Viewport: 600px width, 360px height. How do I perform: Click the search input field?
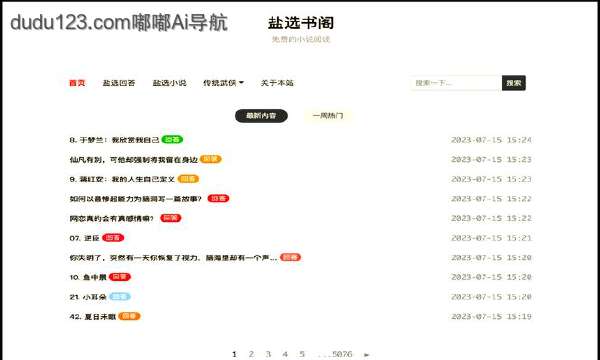pos(456,83)
